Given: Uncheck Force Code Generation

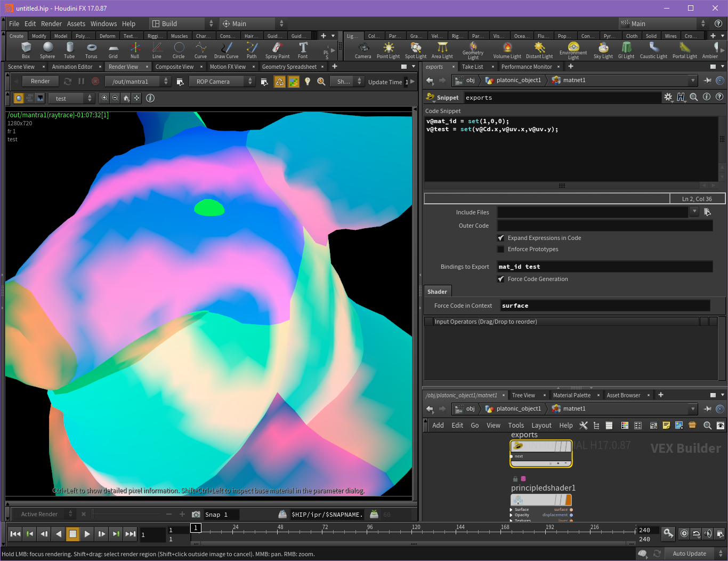Looking at the screenshot, I should [501, 279].
